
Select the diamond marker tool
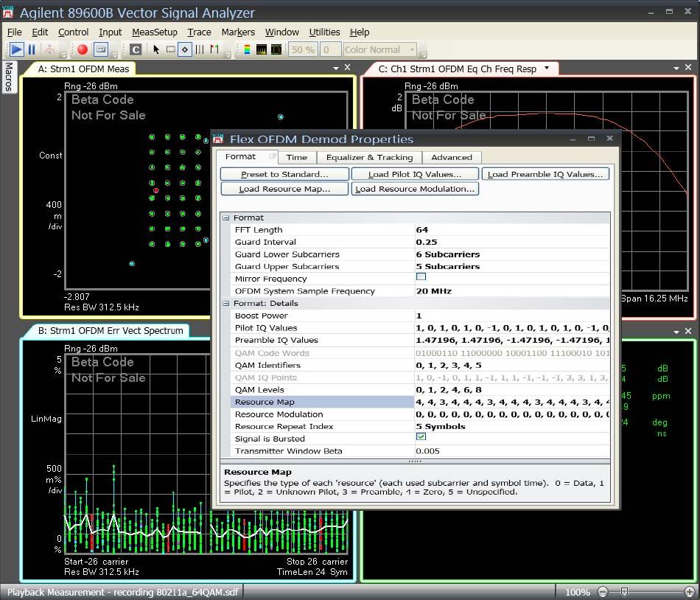coord(185,49)
